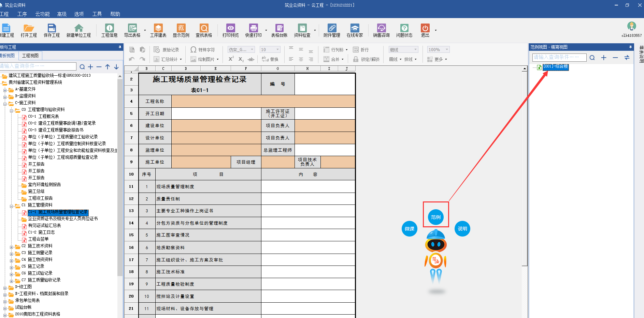The height and width of the screenshot is (318, 644).
Task: Click the 替换 replace button
Action: pyautogui.click(x=270, y=59)
